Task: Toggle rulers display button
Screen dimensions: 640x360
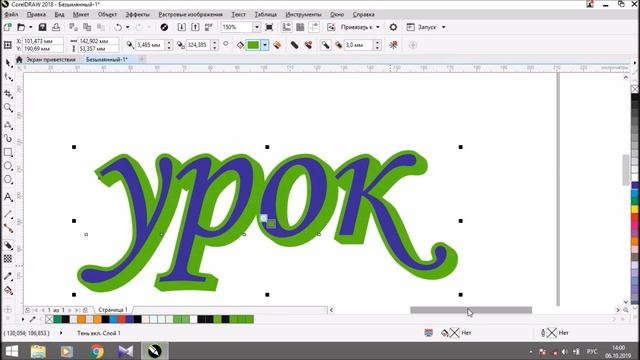Action: (x=287, y=27)
